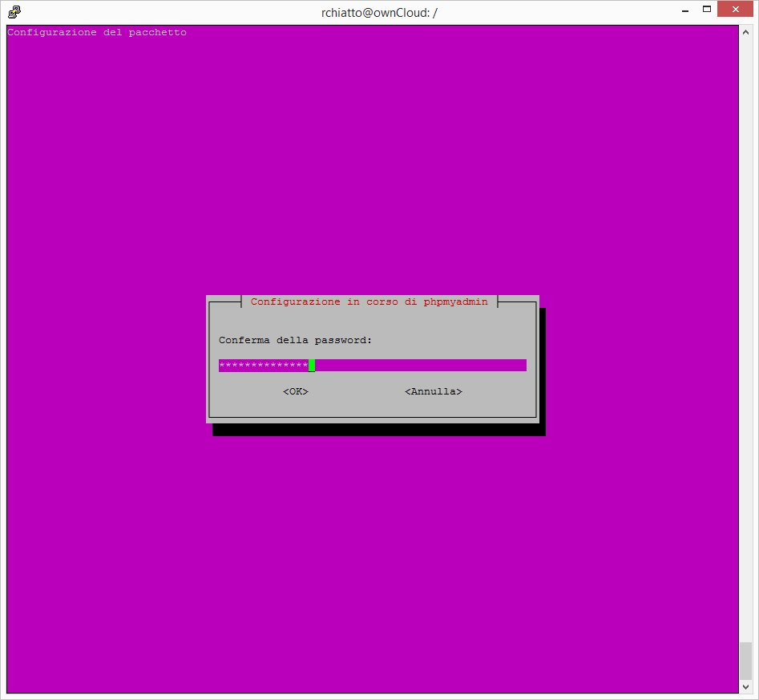Click the PuTTY icon in title bar

[14, 11]
